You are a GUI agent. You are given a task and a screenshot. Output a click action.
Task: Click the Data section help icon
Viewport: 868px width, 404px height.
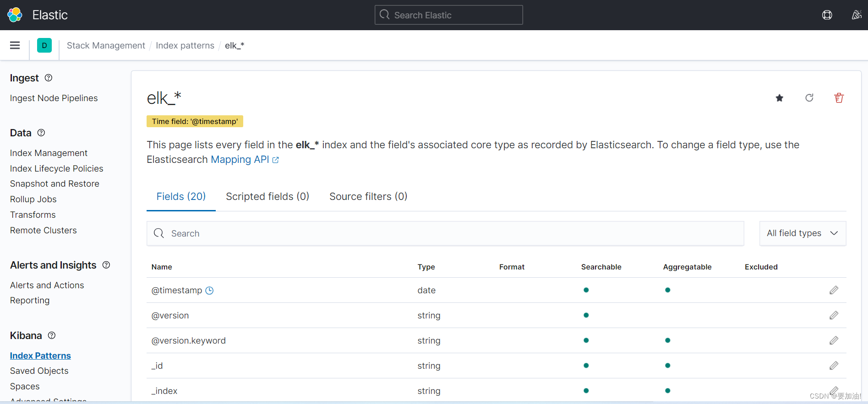pos(41,133)
